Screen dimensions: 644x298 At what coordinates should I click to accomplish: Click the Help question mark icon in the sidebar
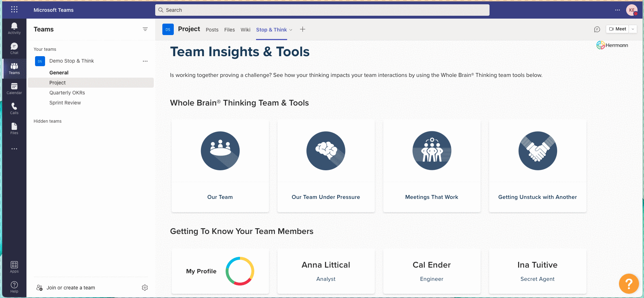14,287
